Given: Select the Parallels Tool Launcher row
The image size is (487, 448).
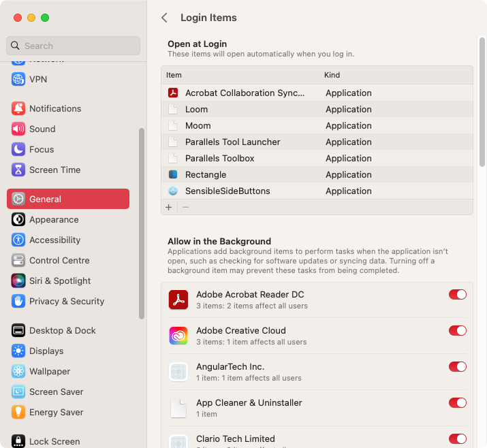Looking at the screenshot, I should pyautogui.click(x=317, y=142).
